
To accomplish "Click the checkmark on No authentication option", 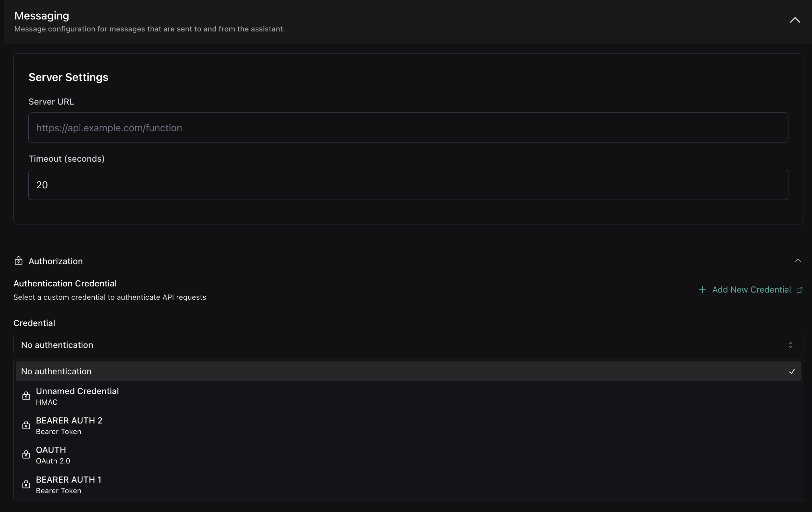I will coord(792,372).
